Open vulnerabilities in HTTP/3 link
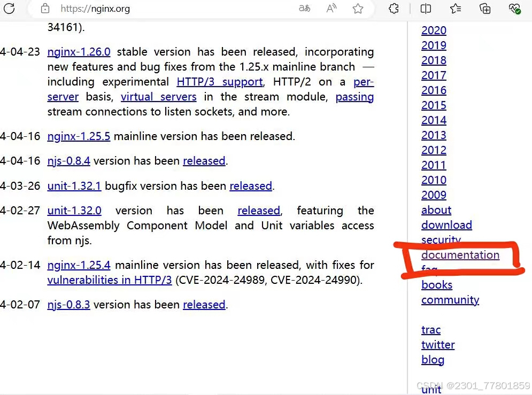 pyautogui.click(x=109, y=280)
